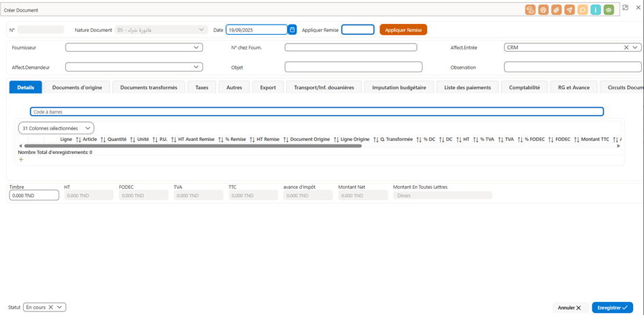644x315 pixels.
Task: Sort by the Unité column arrows
Action: click(155, 140)
